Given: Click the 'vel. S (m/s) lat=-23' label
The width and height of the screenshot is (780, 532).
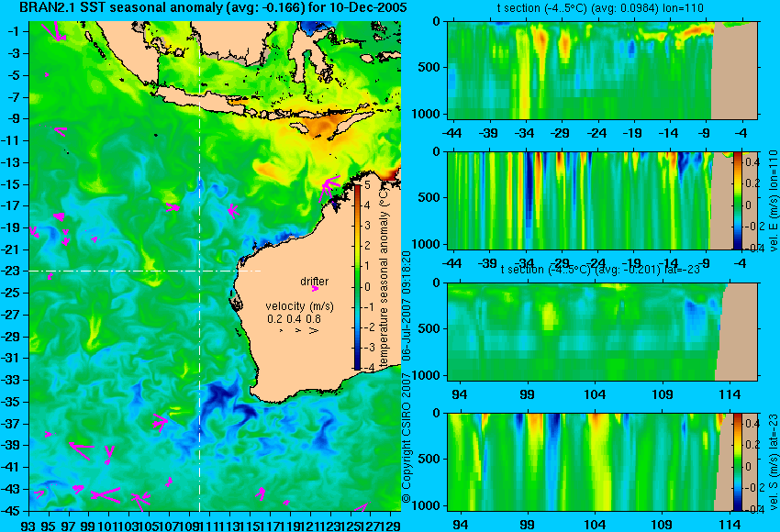Looking at the screenshot, I should coord(773,461).
